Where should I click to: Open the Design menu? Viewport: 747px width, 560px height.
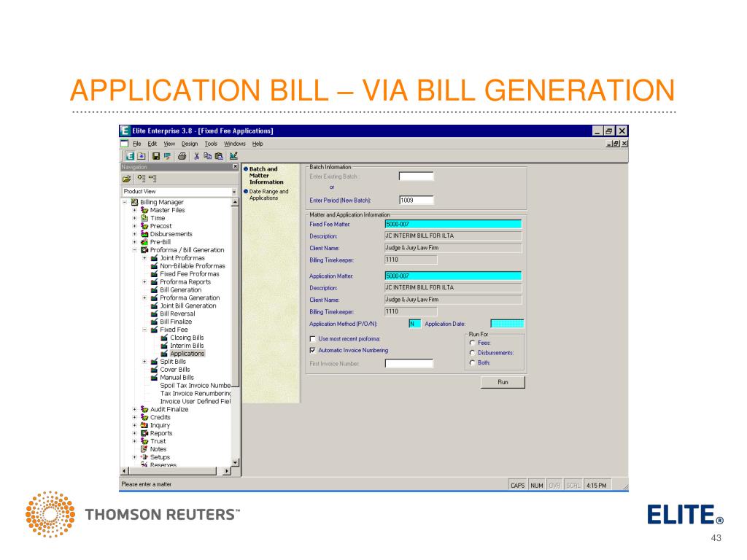[189, 144]
